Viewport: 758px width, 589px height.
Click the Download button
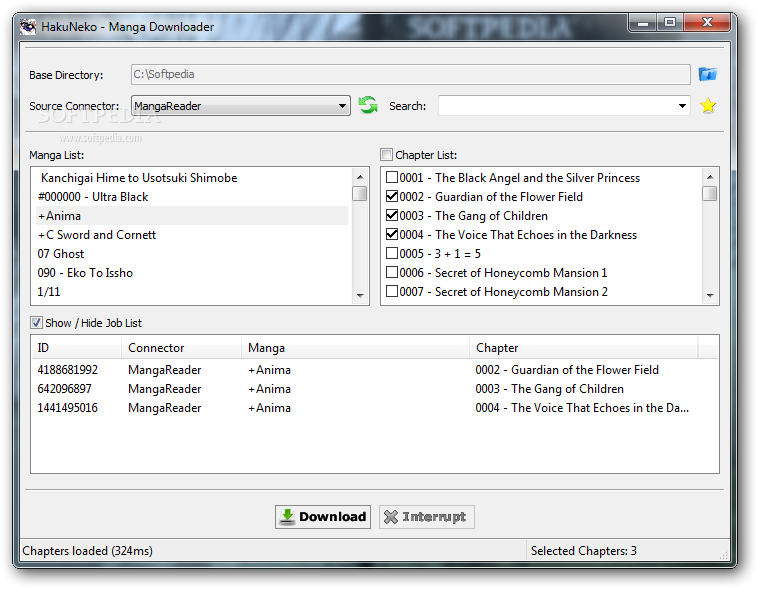(323, 516)
